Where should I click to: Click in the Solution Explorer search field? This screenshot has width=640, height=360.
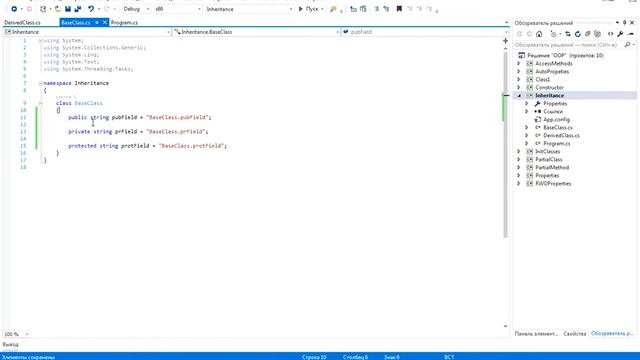(x=569, y=44)
